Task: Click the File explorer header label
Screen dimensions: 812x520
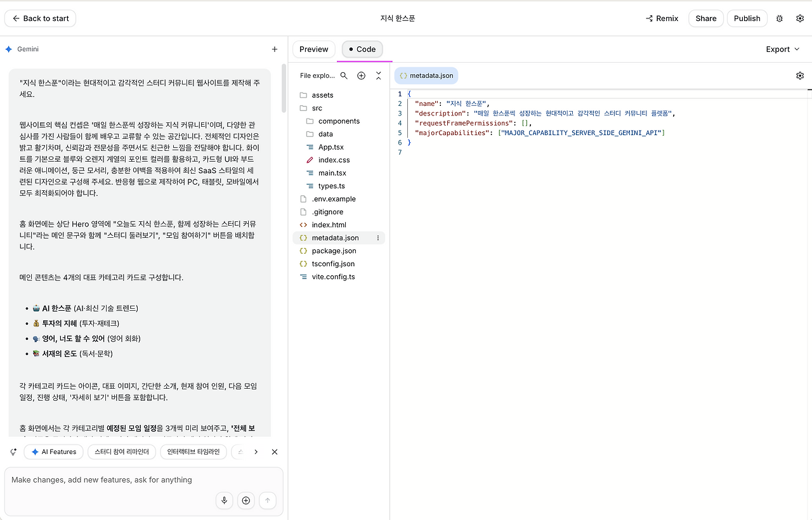Action: (317, 75)
